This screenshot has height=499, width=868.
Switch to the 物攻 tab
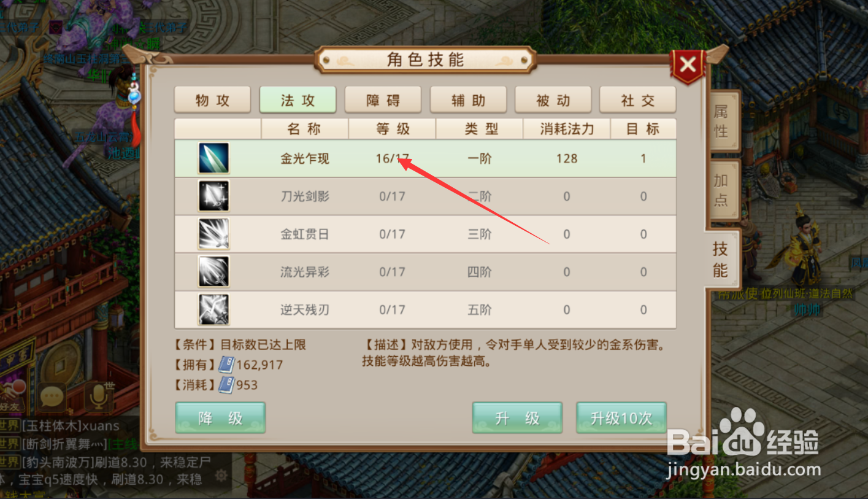click(x=212, y=100)
